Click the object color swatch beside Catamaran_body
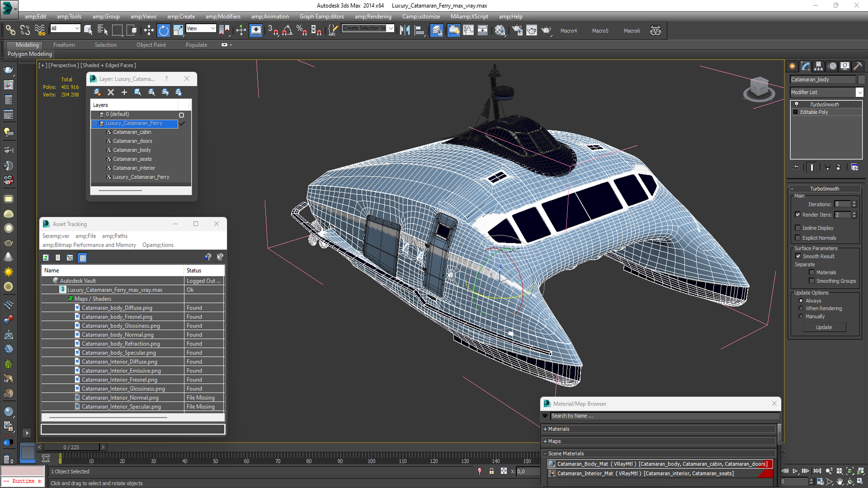The height and width of the screenshot is (488, 868). pos(861,80)
